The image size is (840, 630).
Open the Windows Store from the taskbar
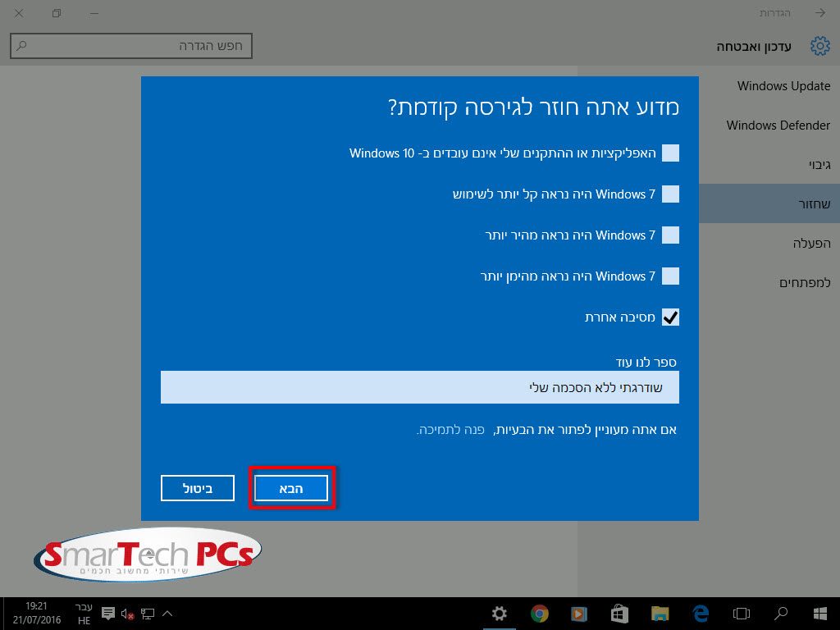point(619,614)
